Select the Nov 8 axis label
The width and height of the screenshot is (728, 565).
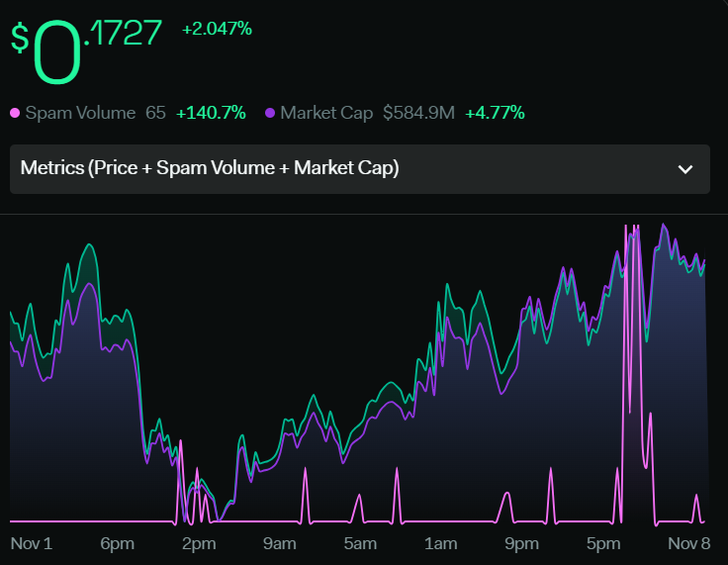point(689,543)
